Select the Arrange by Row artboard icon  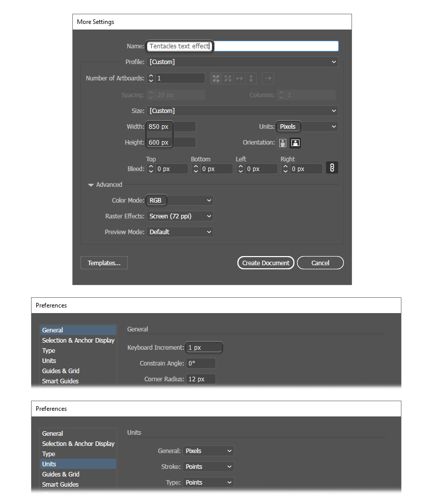click(239, 78)
